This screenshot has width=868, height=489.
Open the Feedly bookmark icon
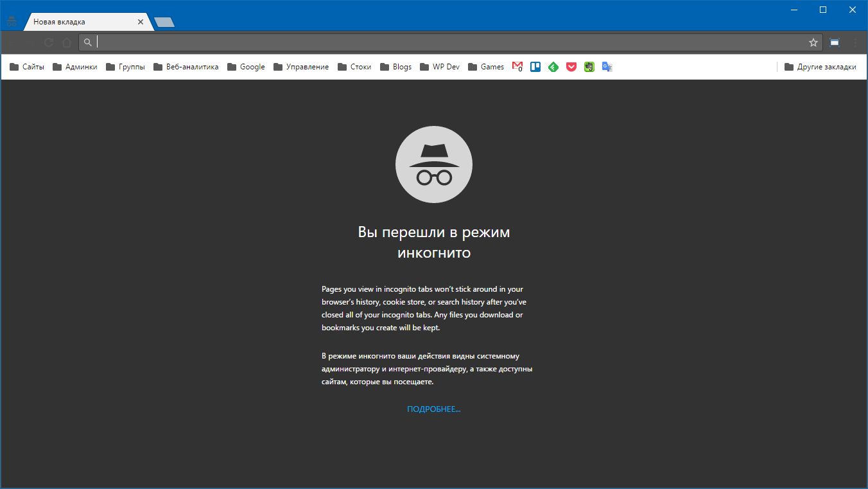click(x=553, y=67)
